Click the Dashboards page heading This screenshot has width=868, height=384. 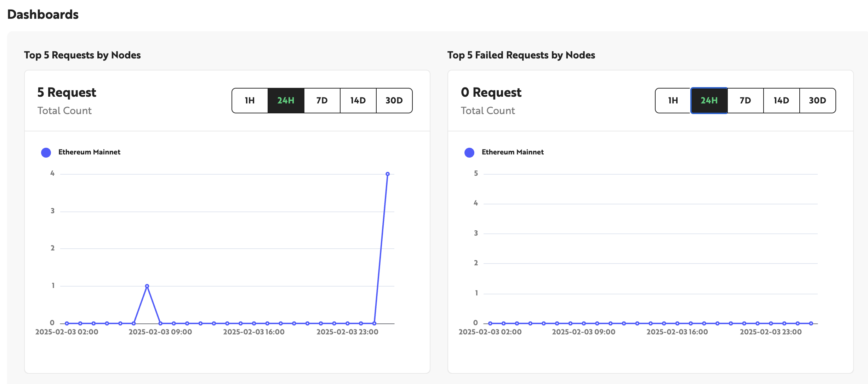pyautogui.click(x=42, y=15)
